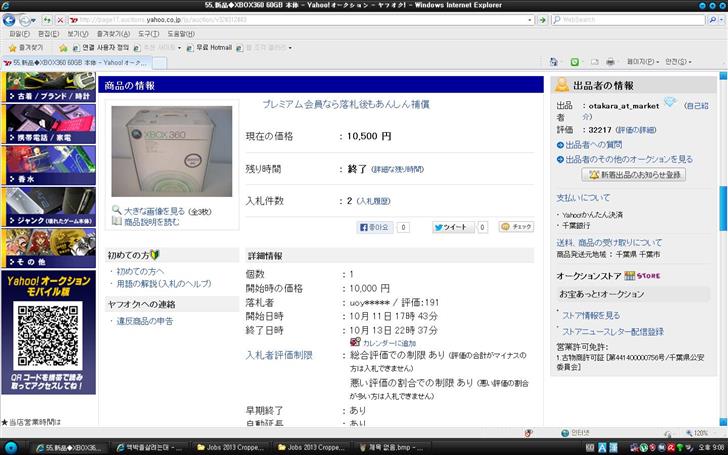This screenshot has width=728, height=455.
Task: Open the favorites star button 즐겨찾기
Action: (x=26, y=48)
